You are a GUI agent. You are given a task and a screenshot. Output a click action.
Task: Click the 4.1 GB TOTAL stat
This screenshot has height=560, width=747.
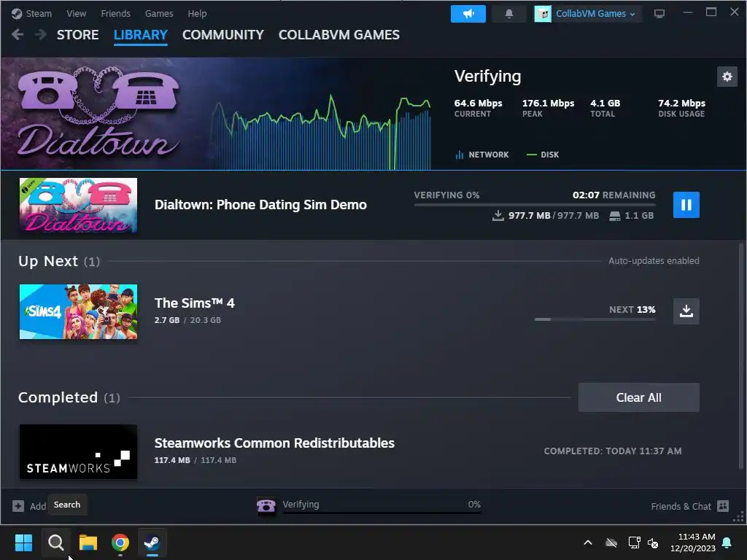tap(605, 108)
